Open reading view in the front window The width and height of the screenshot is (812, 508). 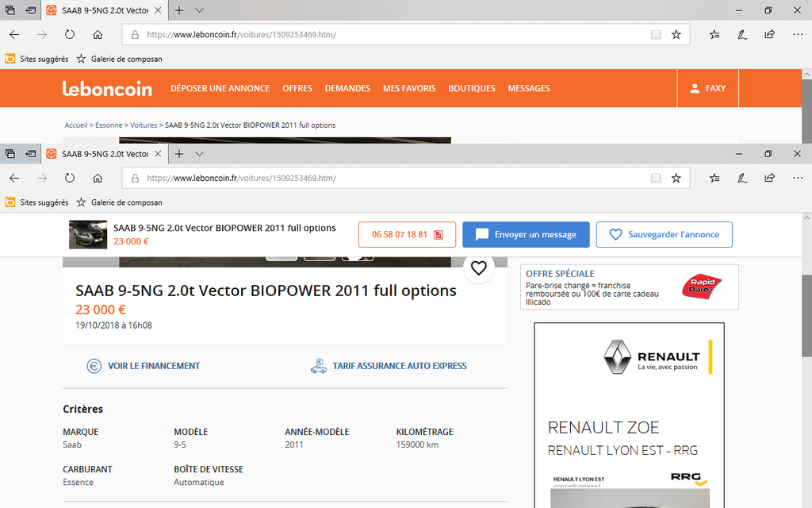pyautogui.click(x=656, y=179)
